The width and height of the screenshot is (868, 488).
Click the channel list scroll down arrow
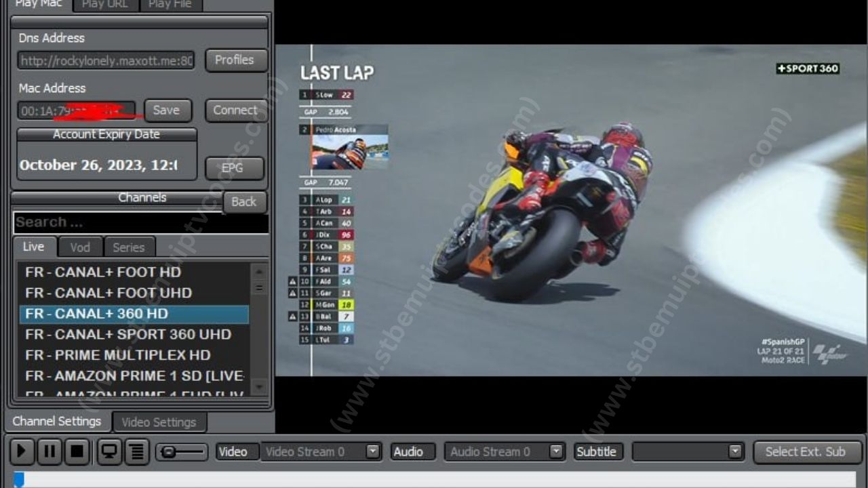[x=258, y=388]
